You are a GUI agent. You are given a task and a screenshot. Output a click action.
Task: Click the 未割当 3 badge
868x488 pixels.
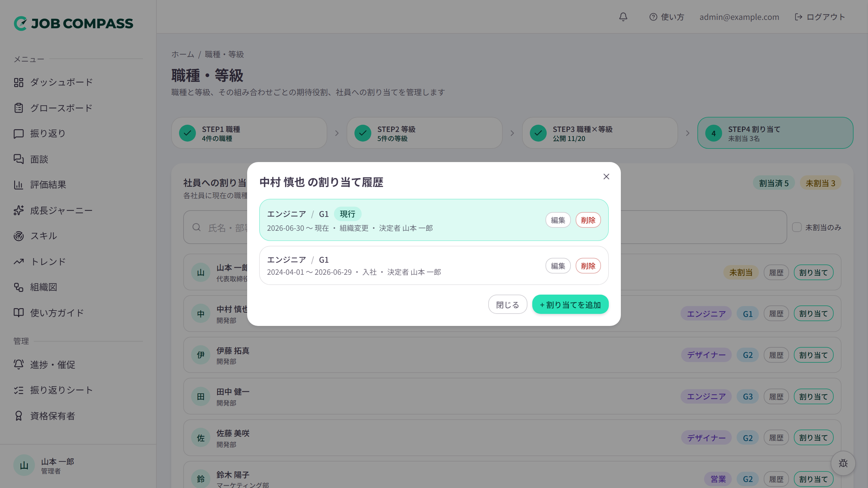[820, 183]
